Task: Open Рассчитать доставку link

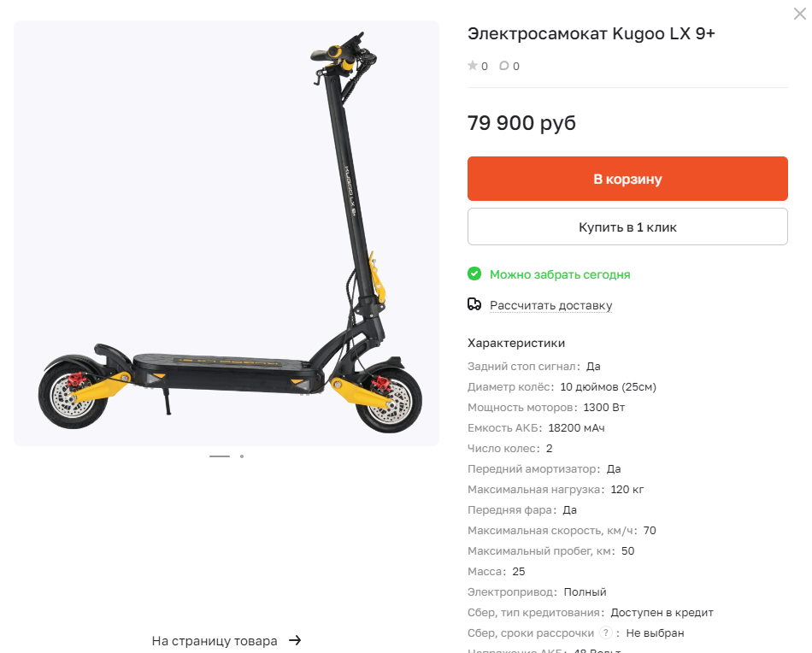Action: (x=550, y=305)
